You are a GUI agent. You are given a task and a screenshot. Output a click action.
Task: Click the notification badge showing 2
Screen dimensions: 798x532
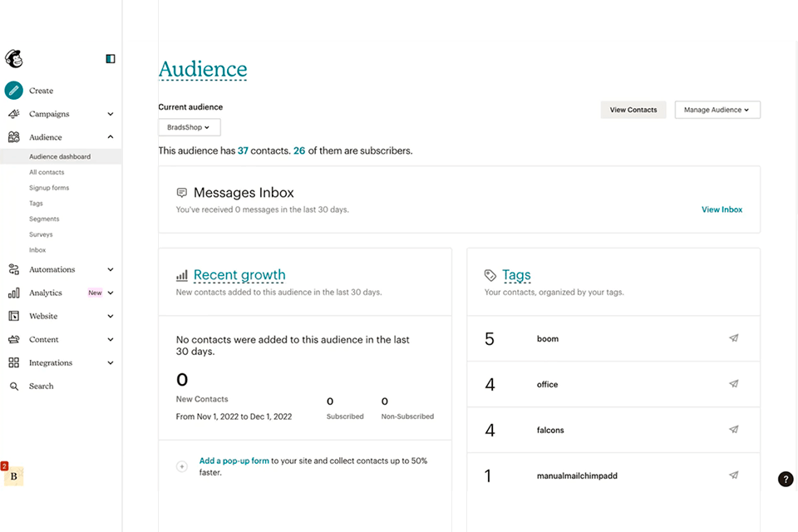point(4,465)
